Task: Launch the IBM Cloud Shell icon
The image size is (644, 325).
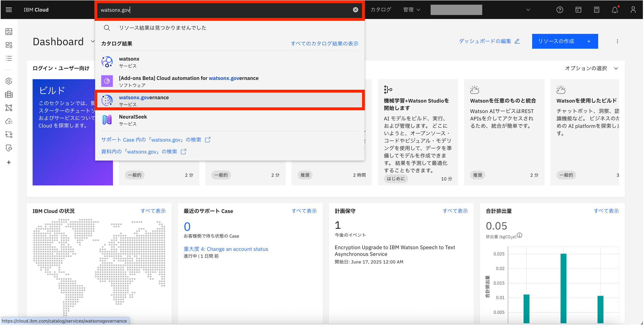Action: [x=578, y=10]
